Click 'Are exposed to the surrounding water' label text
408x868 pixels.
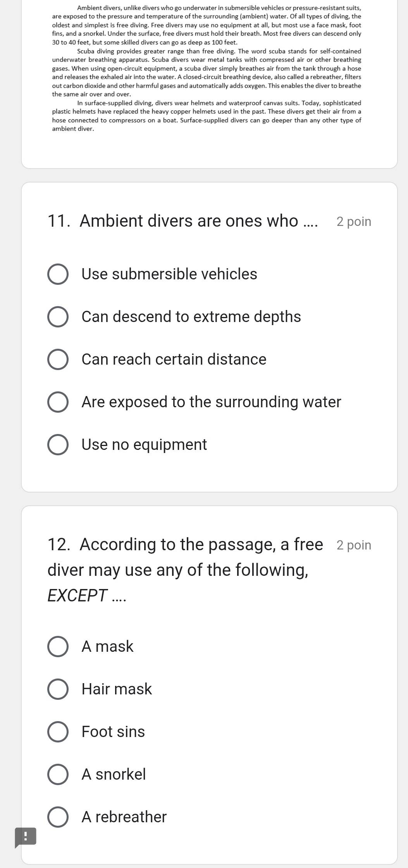211,402
